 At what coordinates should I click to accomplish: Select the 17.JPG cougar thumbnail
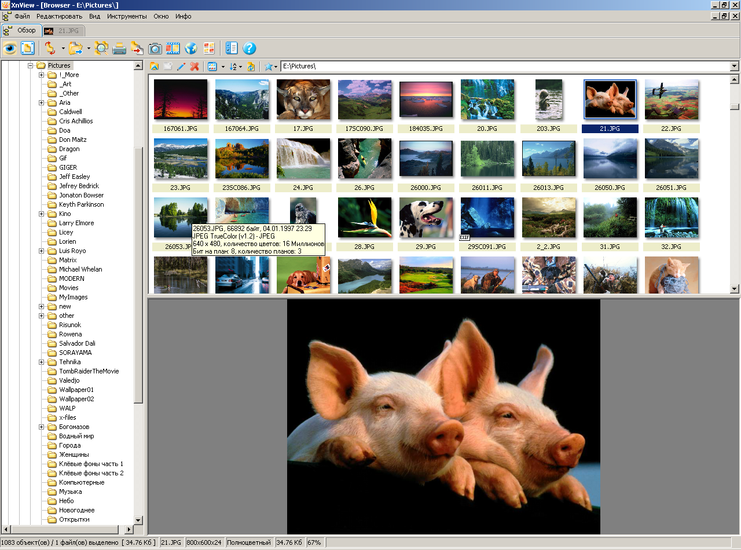tap(303, 99)
